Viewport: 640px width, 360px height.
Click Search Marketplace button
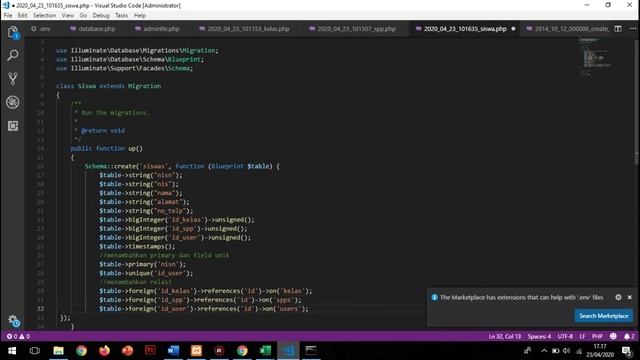(604, 316)
